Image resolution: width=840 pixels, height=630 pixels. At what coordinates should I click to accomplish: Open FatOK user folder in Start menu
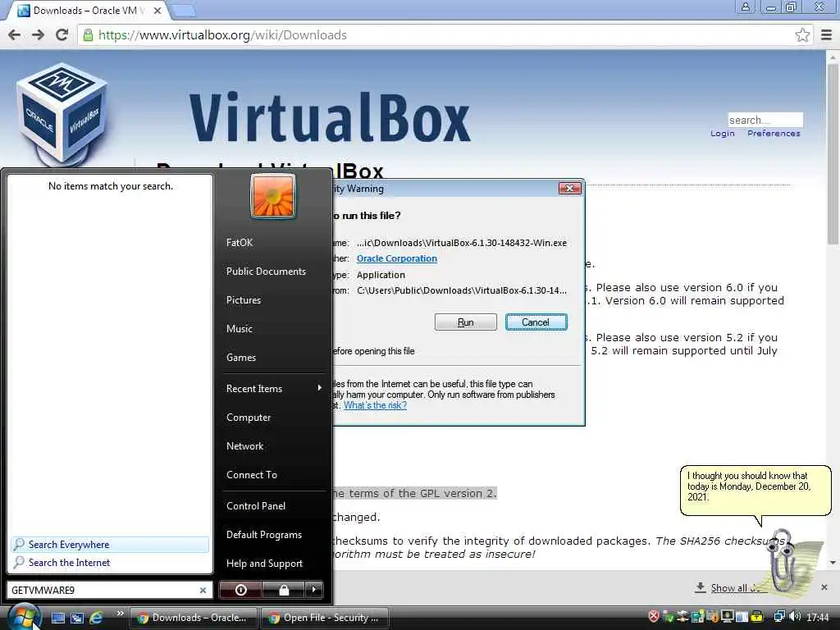click(x=240, y=243)
